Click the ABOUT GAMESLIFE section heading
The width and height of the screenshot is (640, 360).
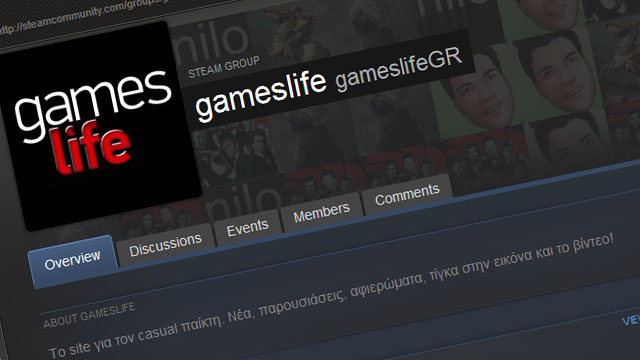(89, 316)
